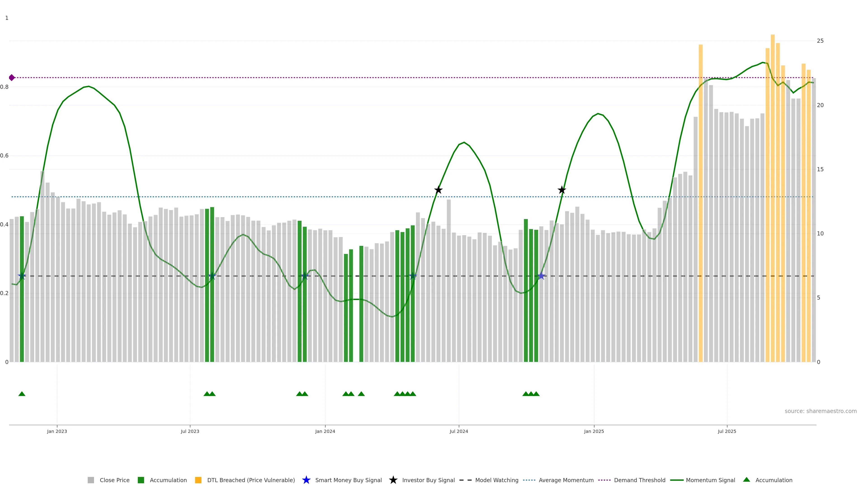Image resolution: width=868 pixels, height=488 pixels.
Task: Click the Jan 2024 axis label
Action: [x=325, y=431]
